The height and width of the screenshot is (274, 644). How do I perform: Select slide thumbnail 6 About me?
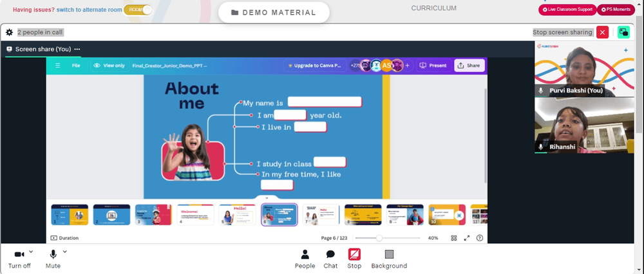(x=279, y=215)
